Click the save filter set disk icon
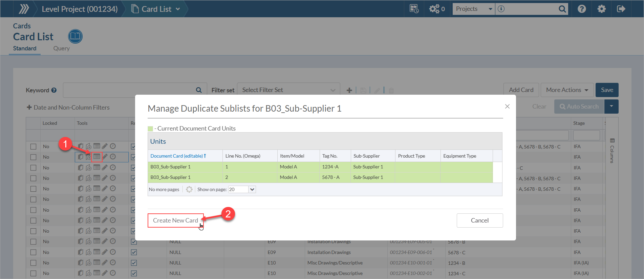The width and height of the screenshot is (644, 279). (363, 90)
